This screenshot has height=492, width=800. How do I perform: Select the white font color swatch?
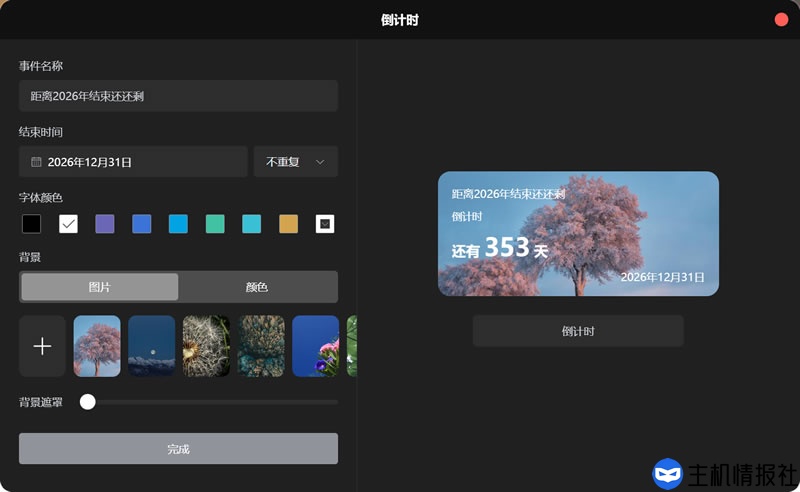[x=68, y=224]
